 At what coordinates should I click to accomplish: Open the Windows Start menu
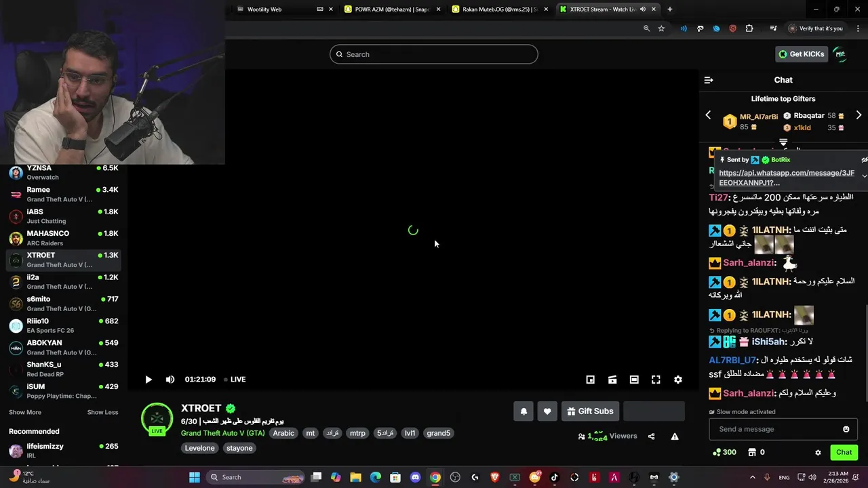click(x=195, y=477)
